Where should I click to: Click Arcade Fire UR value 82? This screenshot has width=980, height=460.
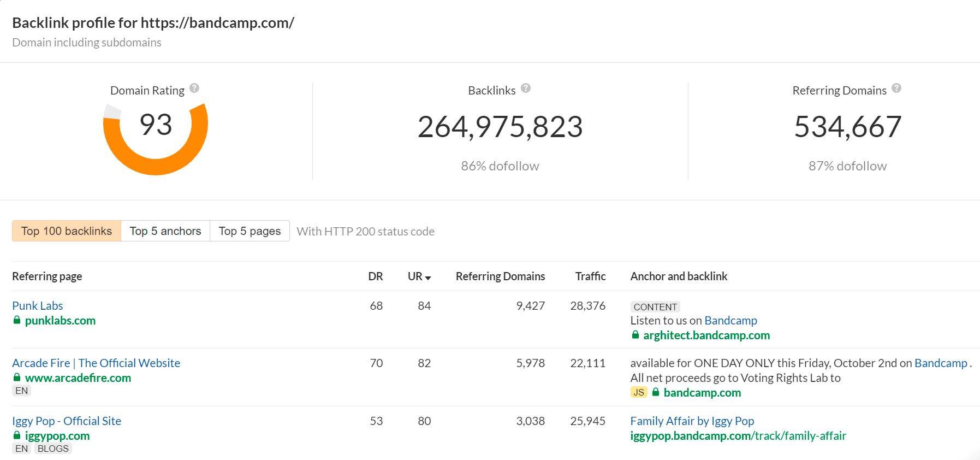(424, 363)
